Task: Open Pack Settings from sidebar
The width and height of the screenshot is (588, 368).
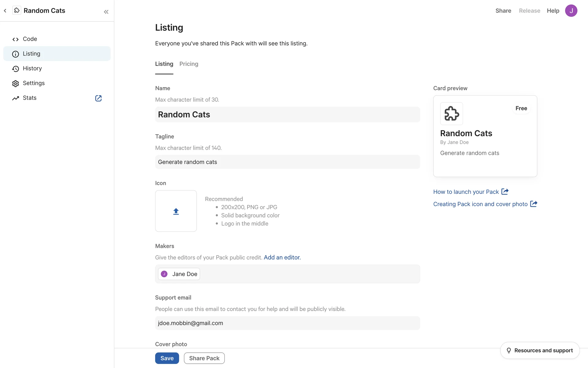Action: 34,83
